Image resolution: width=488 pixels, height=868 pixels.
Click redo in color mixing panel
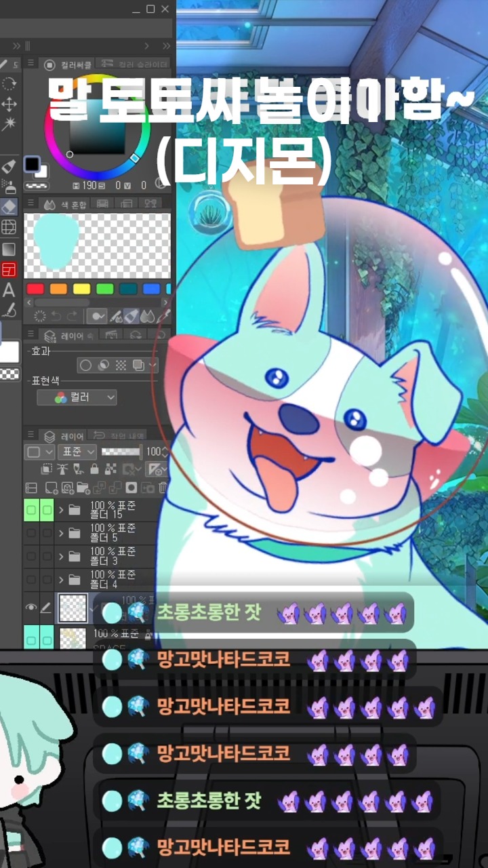[73, 316]
